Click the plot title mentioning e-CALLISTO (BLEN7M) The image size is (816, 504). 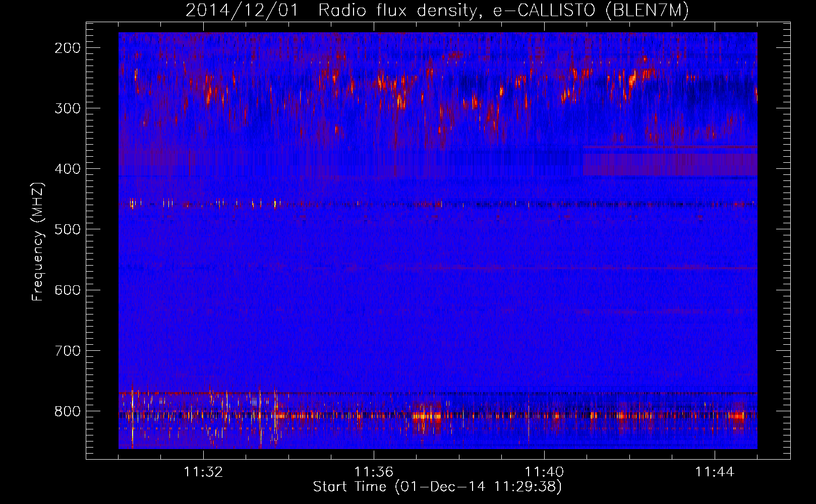click(437, 10)
